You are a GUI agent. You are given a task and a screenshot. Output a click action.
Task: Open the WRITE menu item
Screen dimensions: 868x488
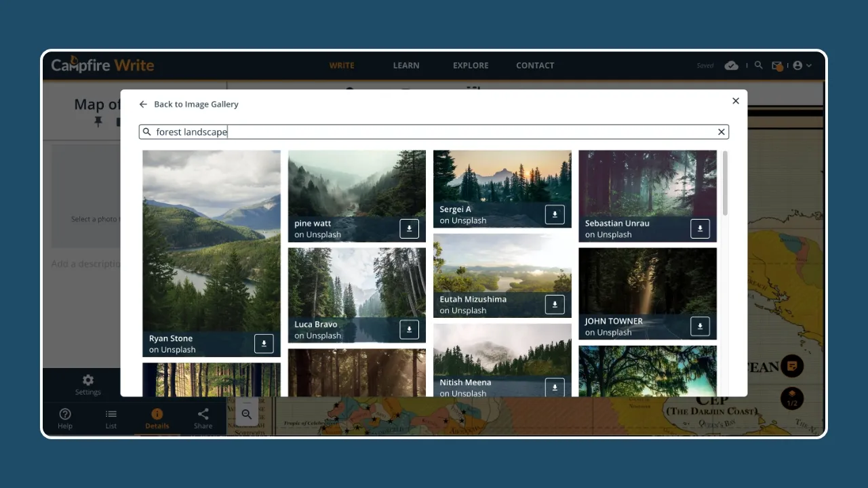click(x=342, y=65)
